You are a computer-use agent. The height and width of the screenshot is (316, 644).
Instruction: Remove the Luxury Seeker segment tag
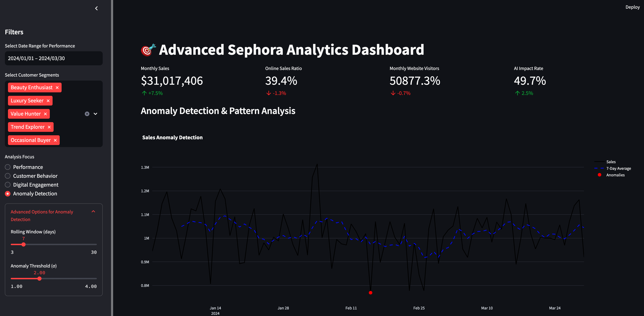point(48,101)
